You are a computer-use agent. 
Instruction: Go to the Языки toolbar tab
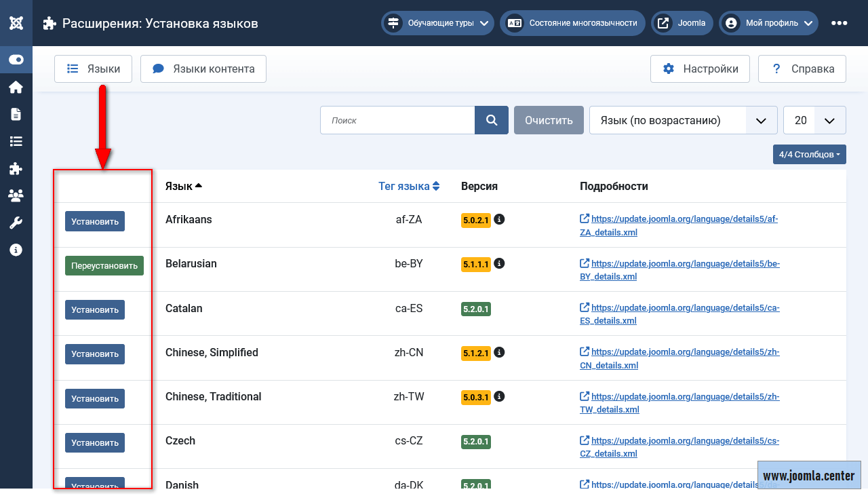click(94, 69)
